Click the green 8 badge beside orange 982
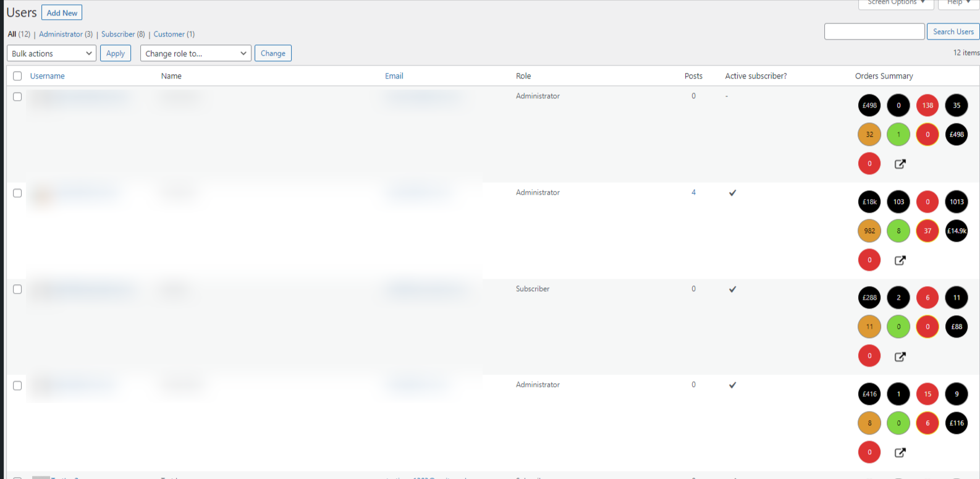The image size is (980, 479). [898, 231]
